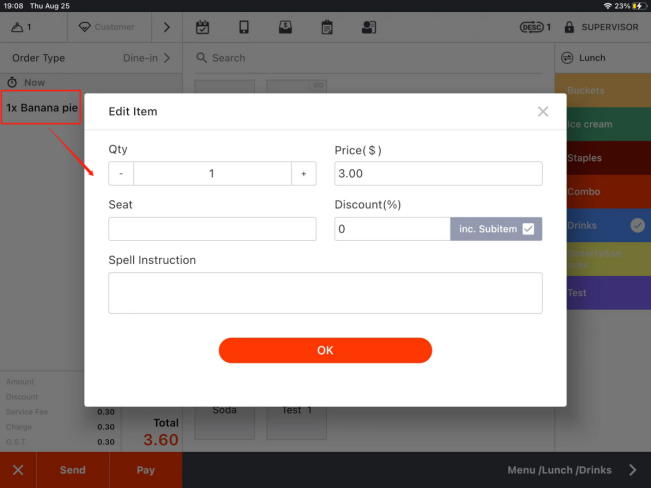This screenshot has width=651, height=489.
Task: Select the Ice cream category
Action: click(x=602, y=124)
